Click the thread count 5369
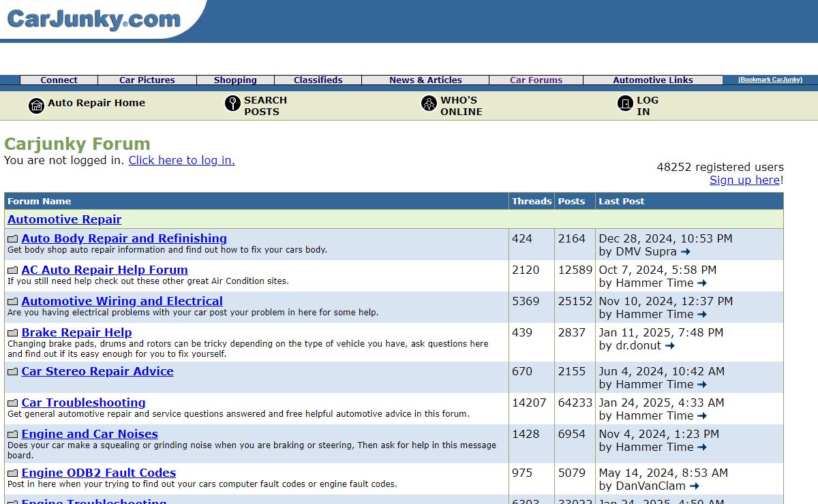This screenshot has width=818, height=504. coord(526,301)
